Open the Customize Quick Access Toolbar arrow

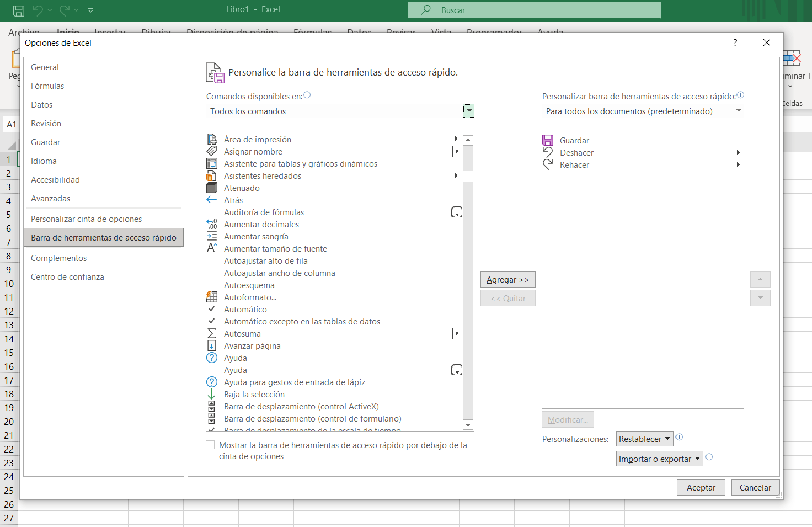click(90, 10)
